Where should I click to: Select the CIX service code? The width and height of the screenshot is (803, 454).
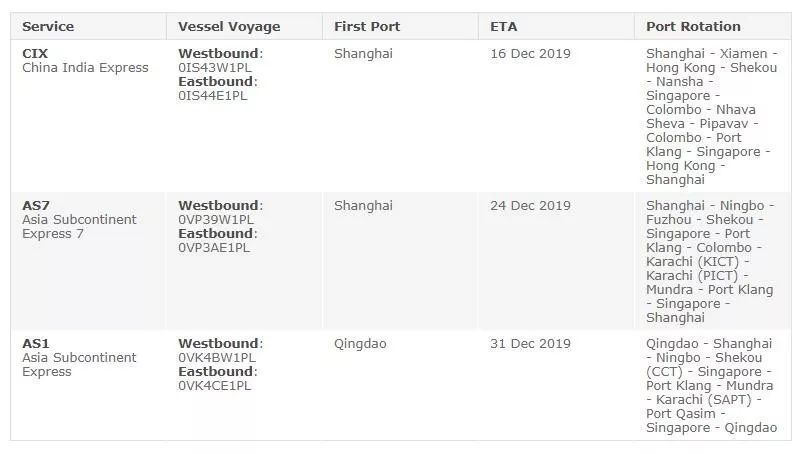pyautogui.click(x=35, y=53)
